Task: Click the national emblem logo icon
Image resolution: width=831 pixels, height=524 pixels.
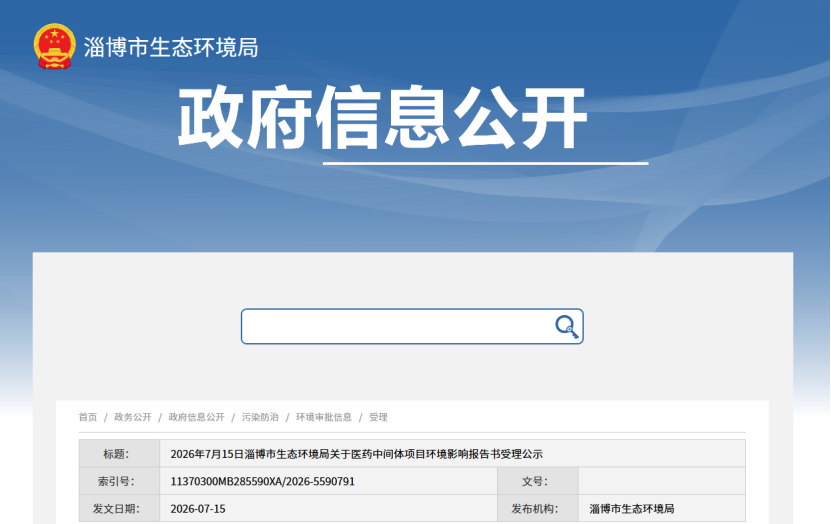Action: click(x=54, y=47)
